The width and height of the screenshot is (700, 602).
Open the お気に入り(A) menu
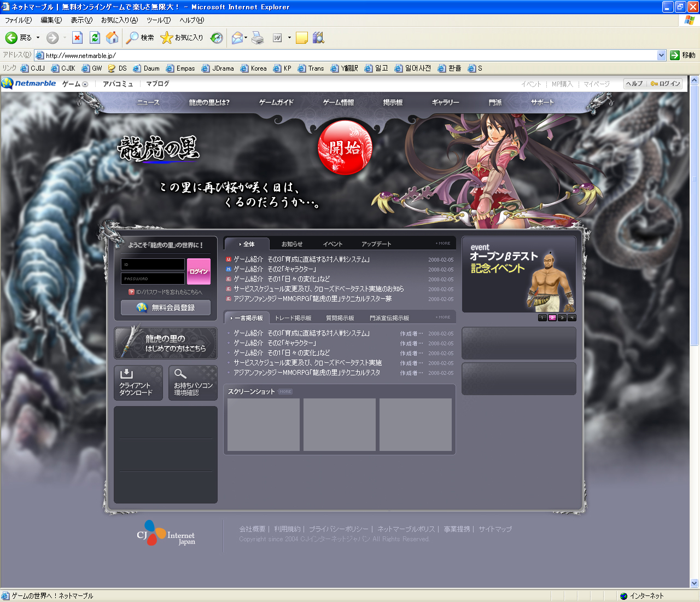[119, 20]
